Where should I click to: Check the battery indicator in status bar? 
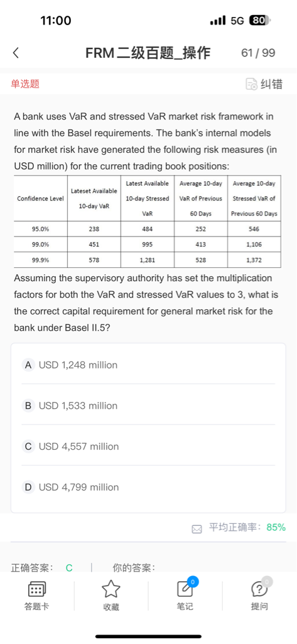coord(259,21)
